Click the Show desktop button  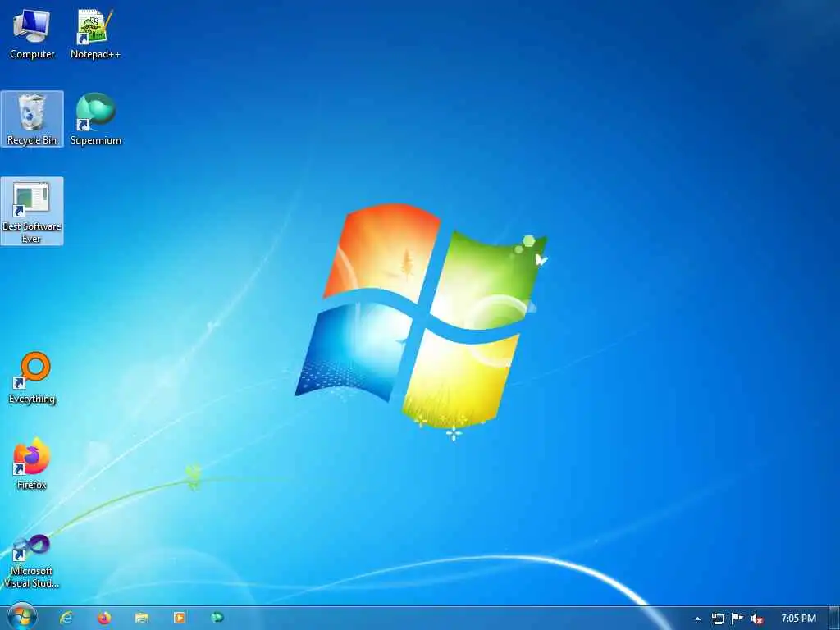tap(834, 619)
